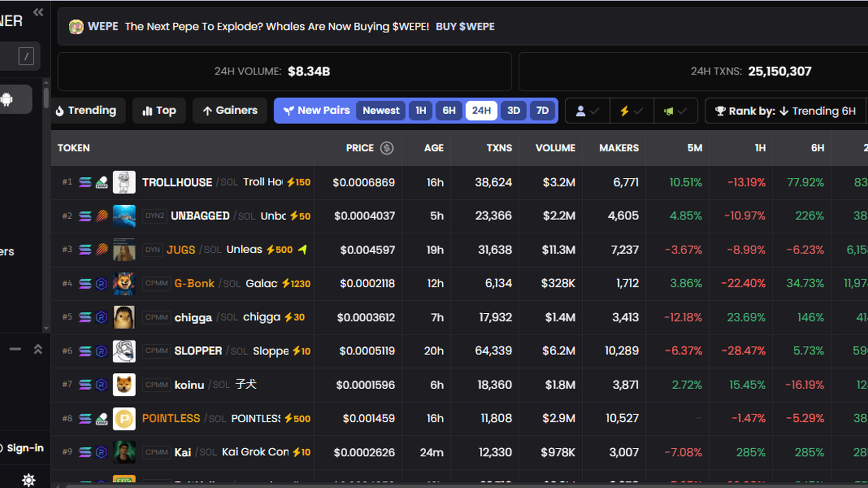Click the Solana chain icon on koinu row

pyautogui.click(x=85, y=385)
